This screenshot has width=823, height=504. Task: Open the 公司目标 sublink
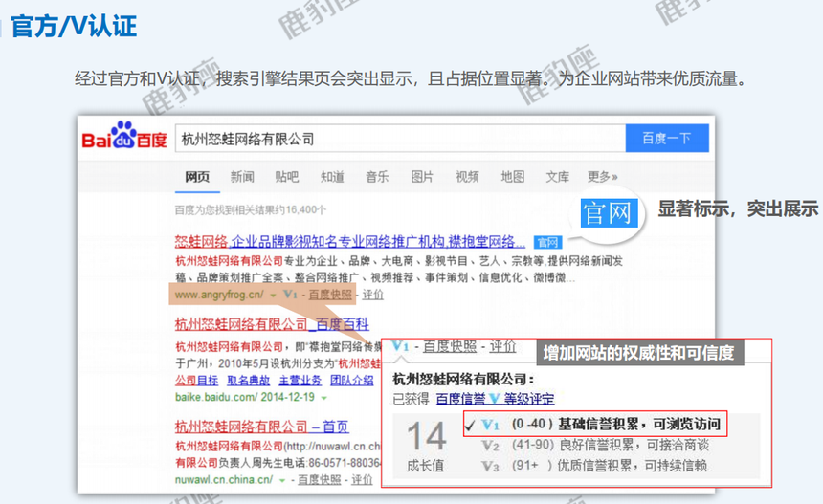(x=196, y=381)
